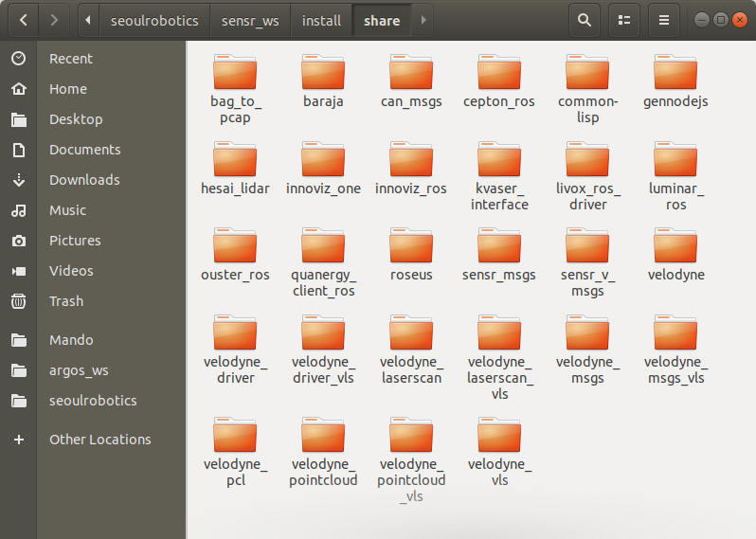Select the bag_to_pcap folder

point(235,89)
